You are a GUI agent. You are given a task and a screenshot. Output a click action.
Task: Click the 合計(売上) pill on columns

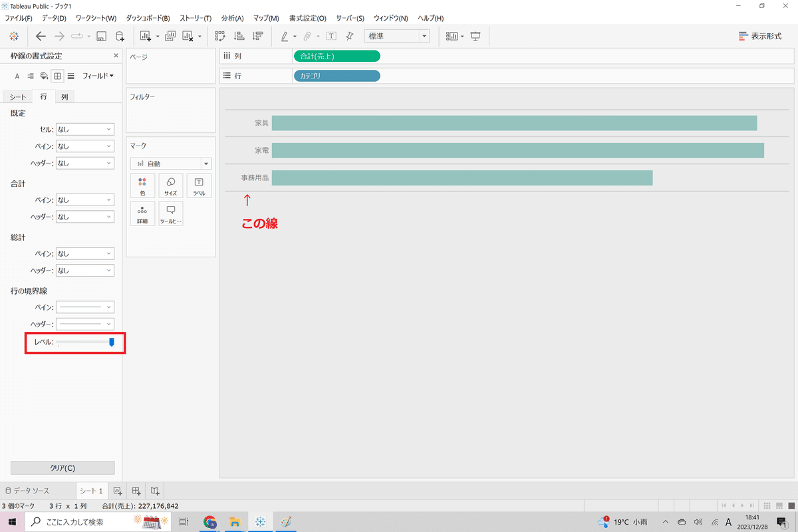336,57
